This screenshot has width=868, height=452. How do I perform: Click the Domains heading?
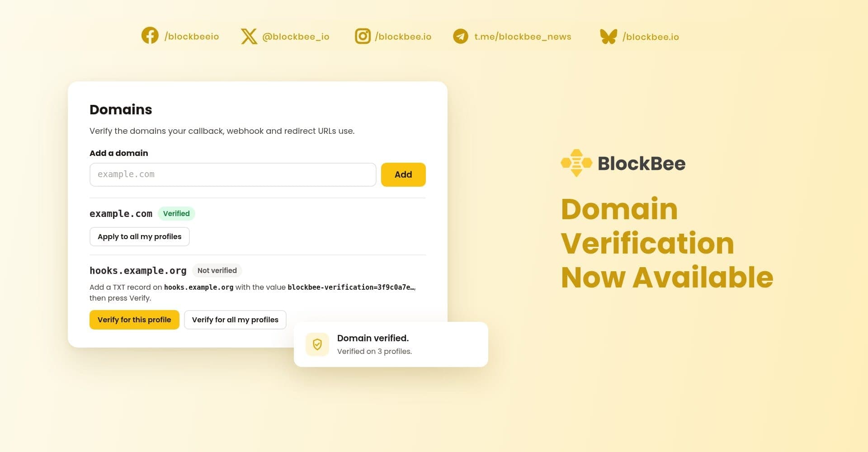121,109
